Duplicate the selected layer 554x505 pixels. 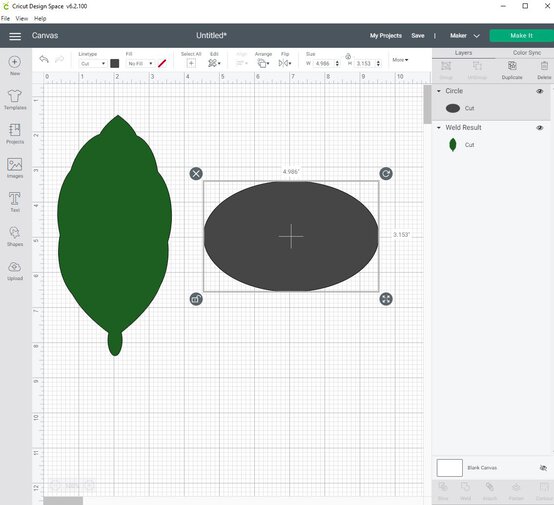click(x=512, y=70)
